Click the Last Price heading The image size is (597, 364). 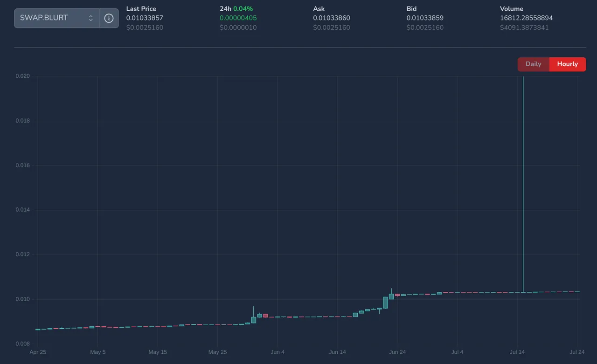click(141, 9)
